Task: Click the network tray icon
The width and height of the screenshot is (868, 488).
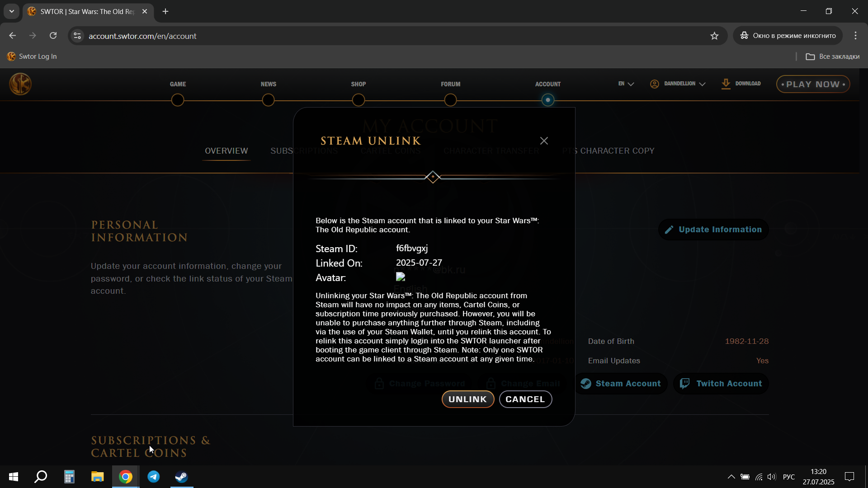Action: pos(759,477)
